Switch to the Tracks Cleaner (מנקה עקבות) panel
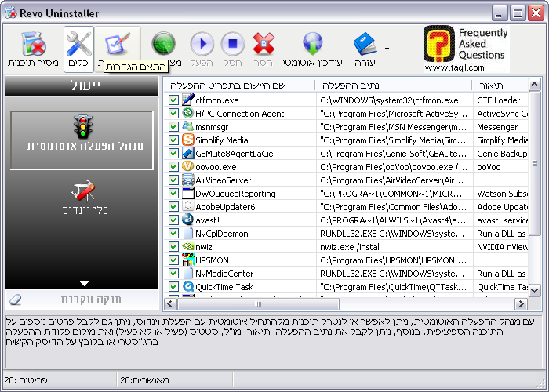Screen dimensions: 549x392 (x=82, y=299)
